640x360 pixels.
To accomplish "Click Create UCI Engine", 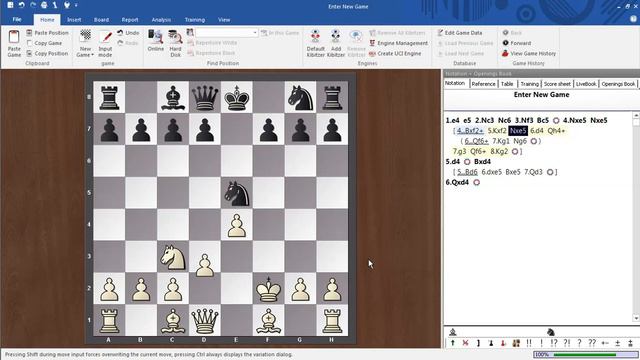I will coord(395,53).
